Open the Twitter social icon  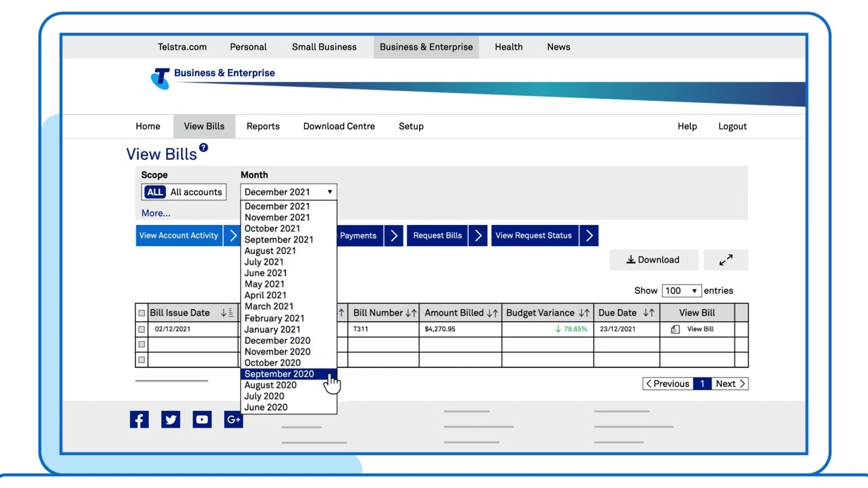tap(171, 420)
